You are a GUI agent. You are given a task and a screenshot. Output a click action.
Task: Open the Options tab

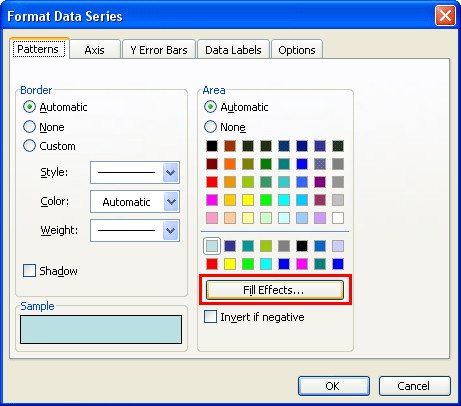click(x=297, y=50)
